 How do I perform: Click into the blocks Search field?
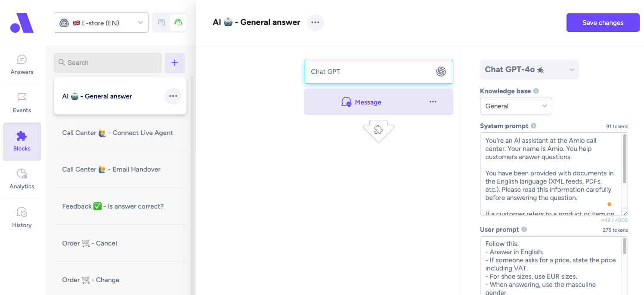pos(108,63)
